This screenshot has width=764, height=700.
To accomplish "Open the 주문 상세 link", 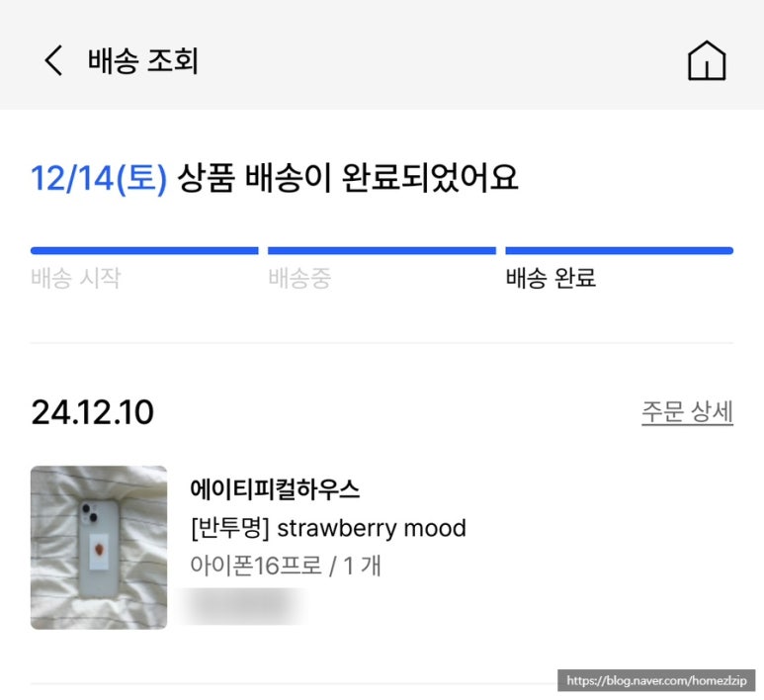I will (687, 412).
